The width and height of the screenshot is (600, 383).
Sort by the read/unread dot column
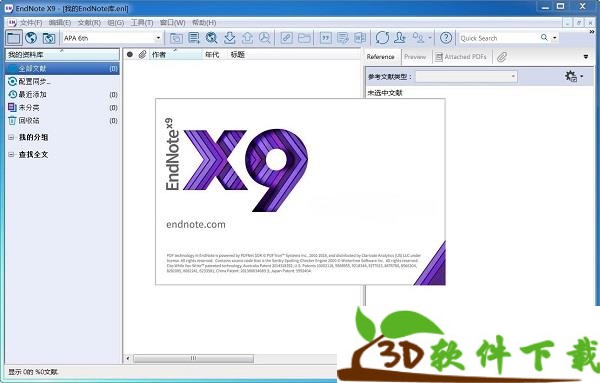130,55
